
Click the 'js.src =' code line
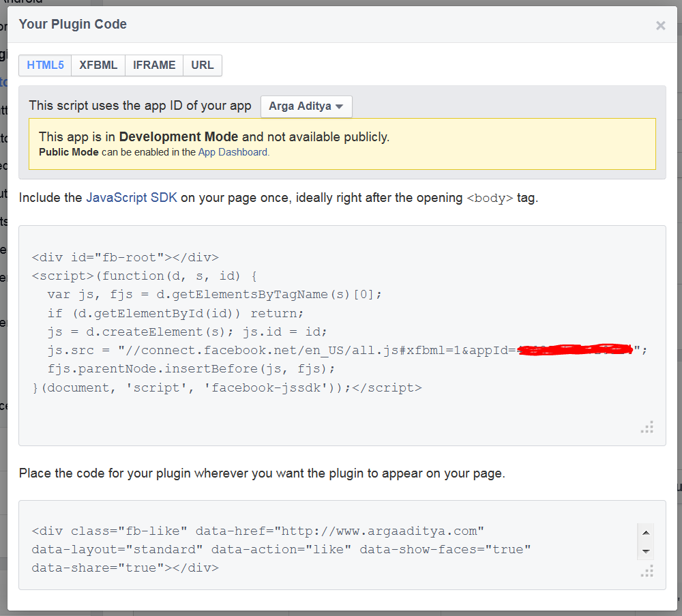(348, 350)
